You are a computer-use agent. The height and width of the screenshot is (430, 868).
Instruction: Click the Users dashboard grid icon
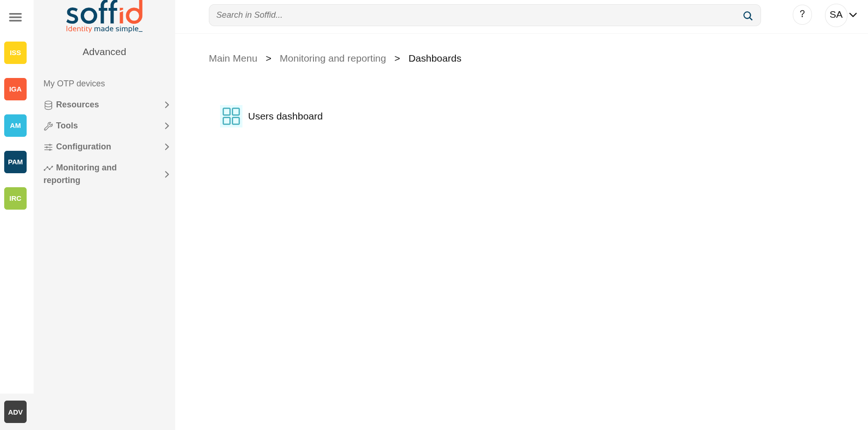[231, 116]
